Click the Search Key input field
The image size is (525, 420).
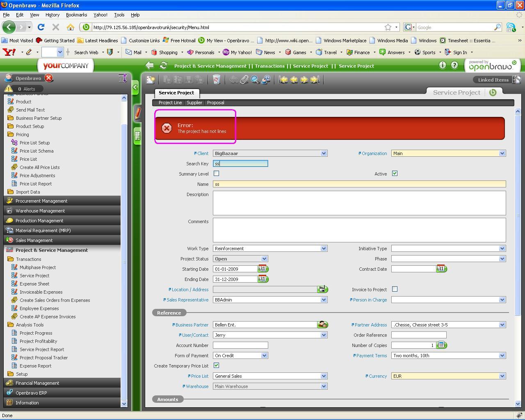[240, 164]
